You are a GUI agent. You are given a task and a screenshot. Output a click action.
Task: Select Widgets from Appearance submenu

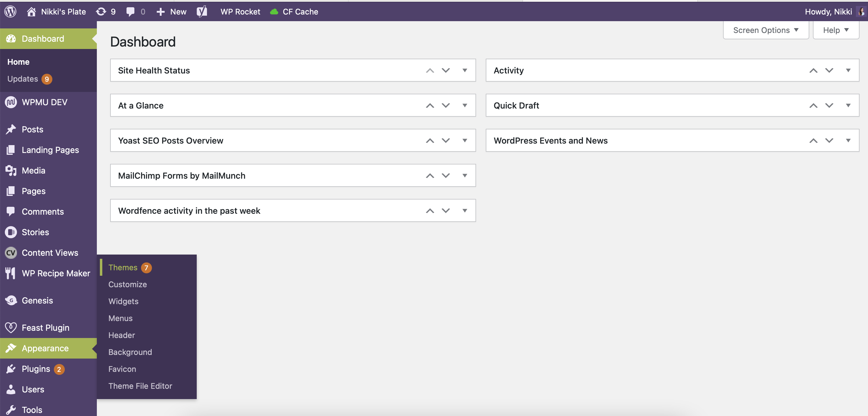(123, 301)
